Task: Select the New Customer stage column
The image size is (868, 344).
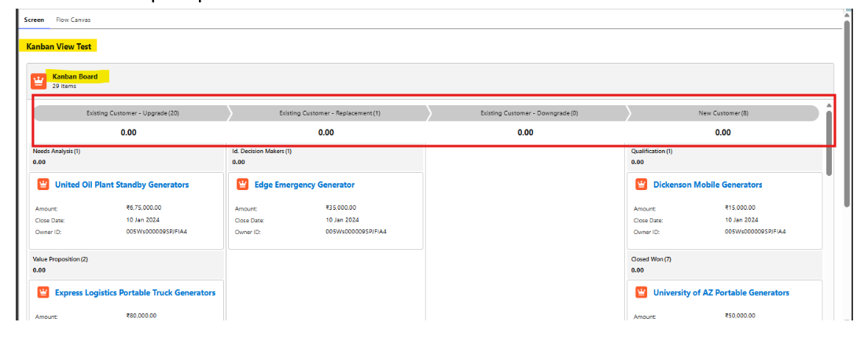Action: (x=723, y=113)
